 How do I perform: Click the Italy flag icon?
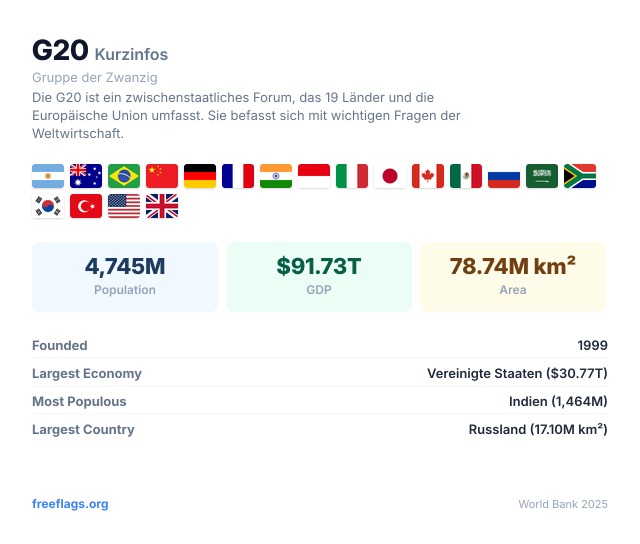[352, 176]
